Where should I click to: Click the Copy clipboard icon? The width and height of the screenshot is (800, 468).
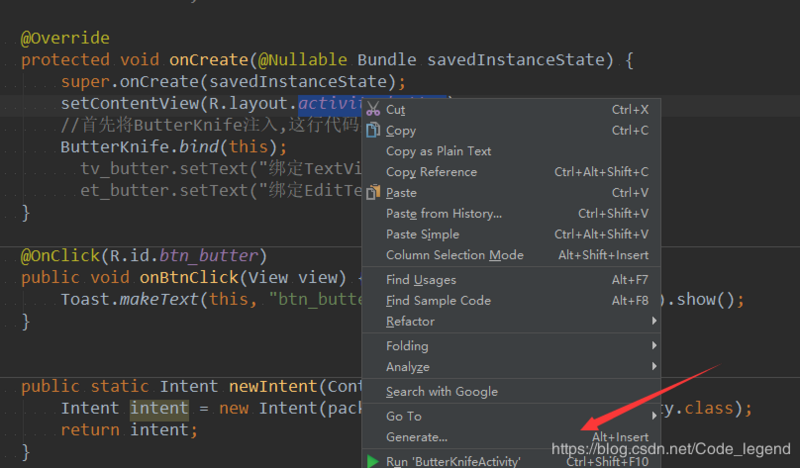(x=373, y=130)
